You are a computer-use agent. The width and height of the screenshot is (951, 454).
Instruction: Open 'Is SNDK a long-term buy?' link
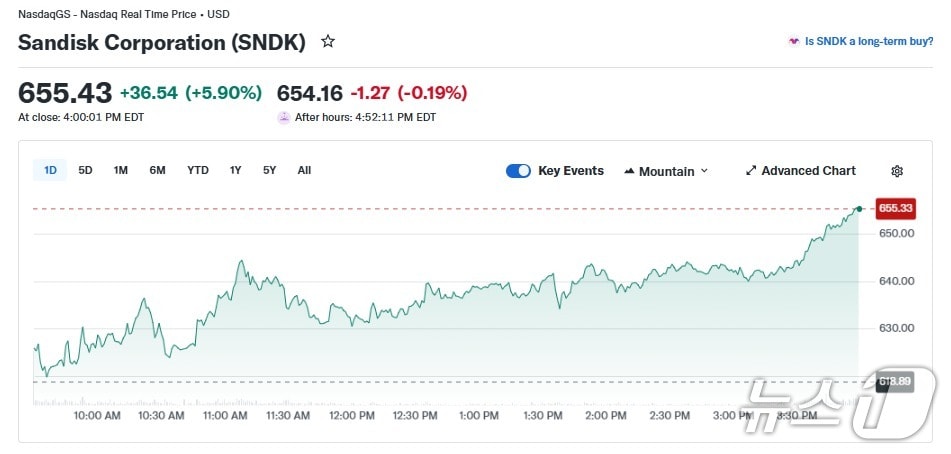(868, 42)
